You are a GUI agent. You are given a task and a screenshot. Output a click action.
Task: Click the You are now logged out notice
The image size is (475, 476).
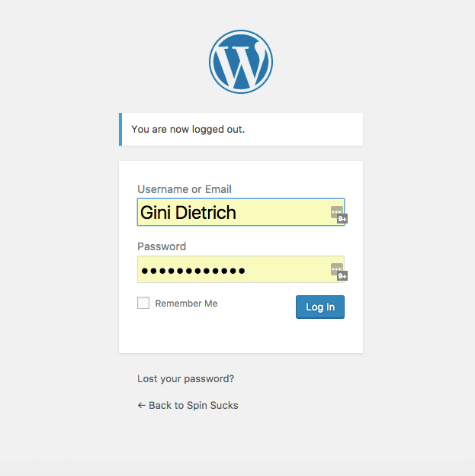241,130
